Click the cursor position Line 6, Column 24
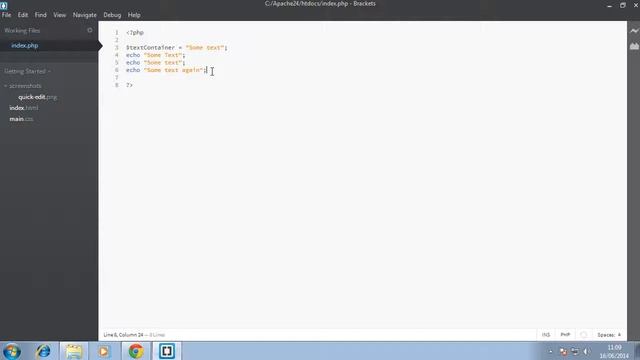Image resolution: width=640 pixels, height=360 pixels. click(123, 335)
